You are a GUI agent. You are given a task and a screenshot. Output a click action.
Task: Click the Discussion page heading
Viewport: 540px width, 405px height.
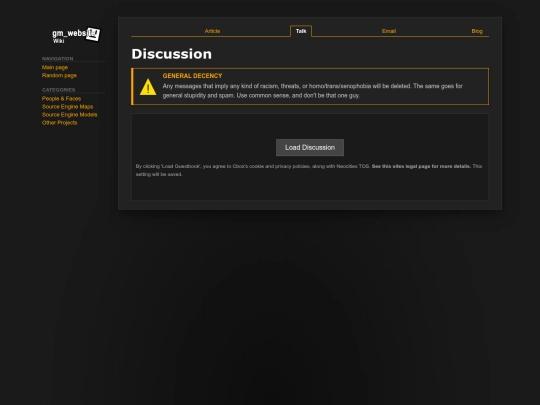point(172,54)
